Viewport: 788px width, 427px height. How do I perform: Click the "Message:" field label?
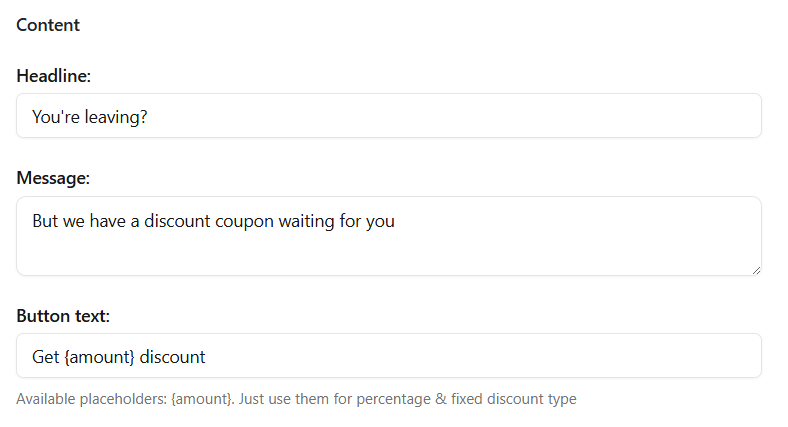[53, 178]
